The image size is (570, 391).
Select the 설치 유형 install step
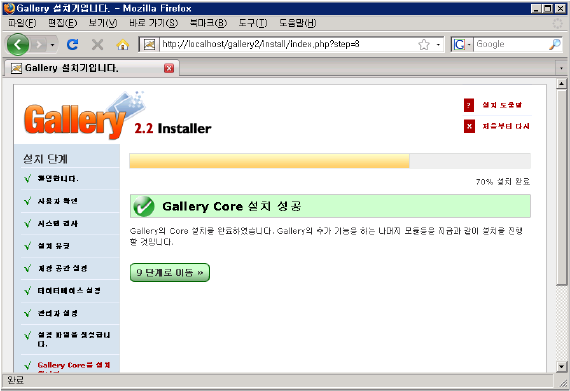coord(54,246)
